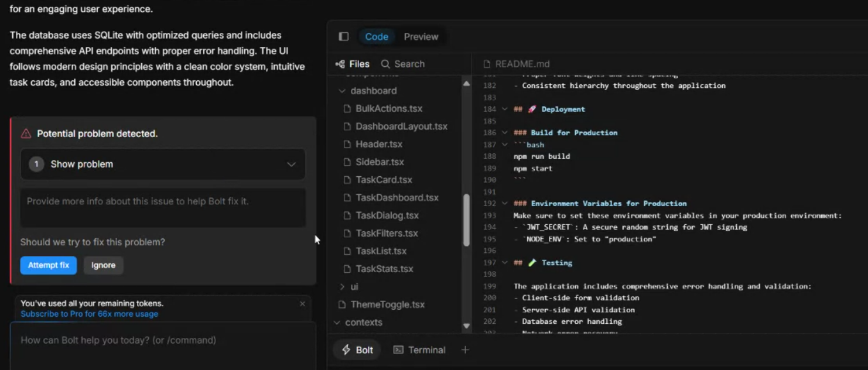Viewport: 868px width, 370px height.
Task: Click the warning triangle icon
Action: coord(26,133)
